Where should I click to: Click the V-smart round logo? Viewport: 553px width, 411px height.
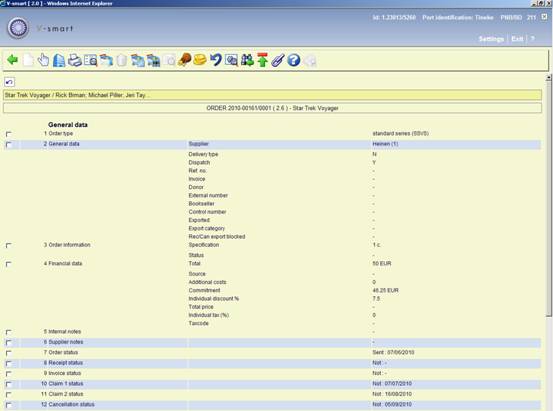tap(18, 28)
